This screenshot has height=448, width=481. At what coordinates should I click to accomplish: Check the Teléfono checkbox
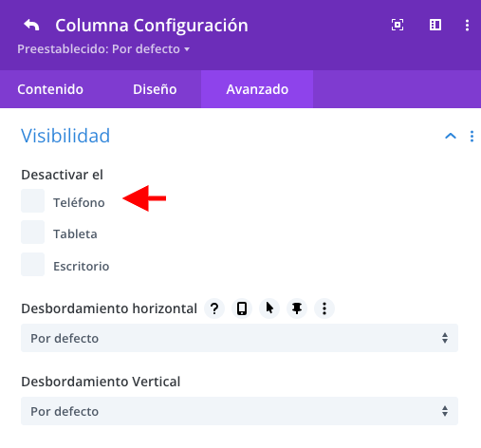tap(32, 201)
